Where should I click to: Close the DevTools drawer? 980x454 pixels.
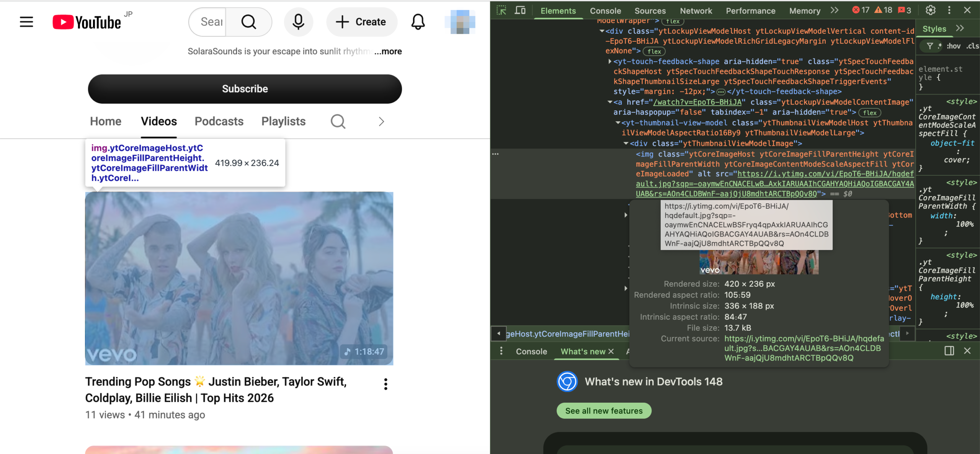coord(967,351)
